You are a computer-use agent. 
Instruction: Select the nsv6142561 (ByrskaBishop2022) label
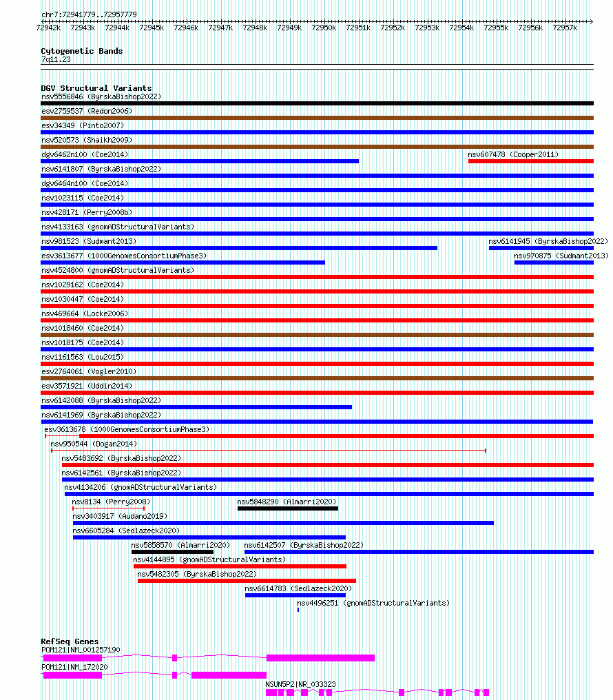click(x=121, y=473)
